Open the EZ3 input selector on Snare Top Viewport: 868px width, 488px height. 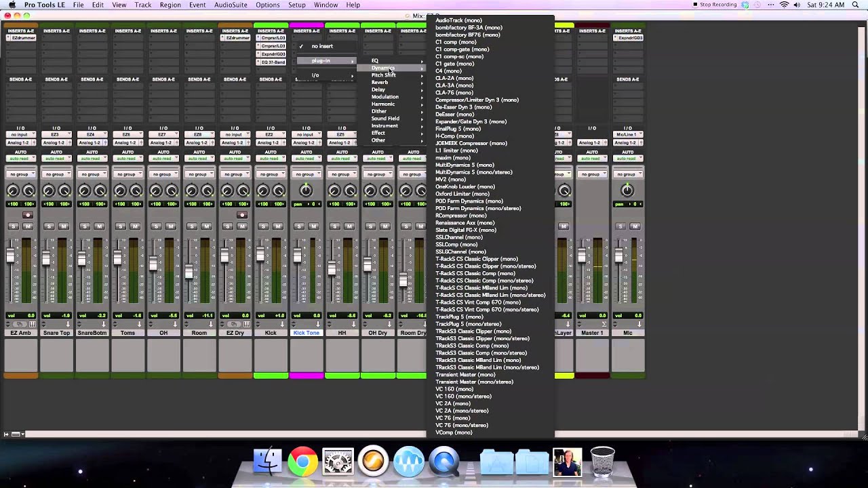click(56, 135)
